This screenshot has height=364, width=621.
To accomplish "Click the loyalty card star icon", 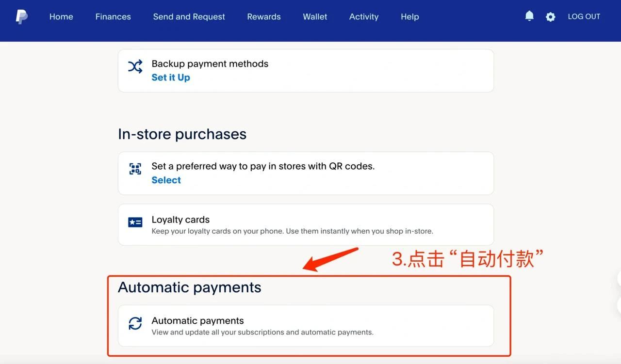I will 135,222.
